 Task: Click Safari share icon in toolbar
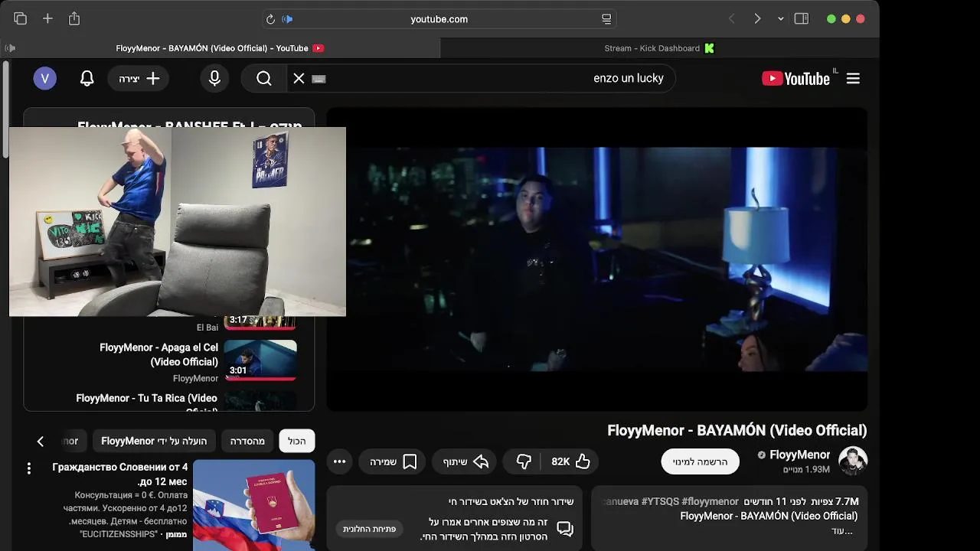click(x=74, y=18)
